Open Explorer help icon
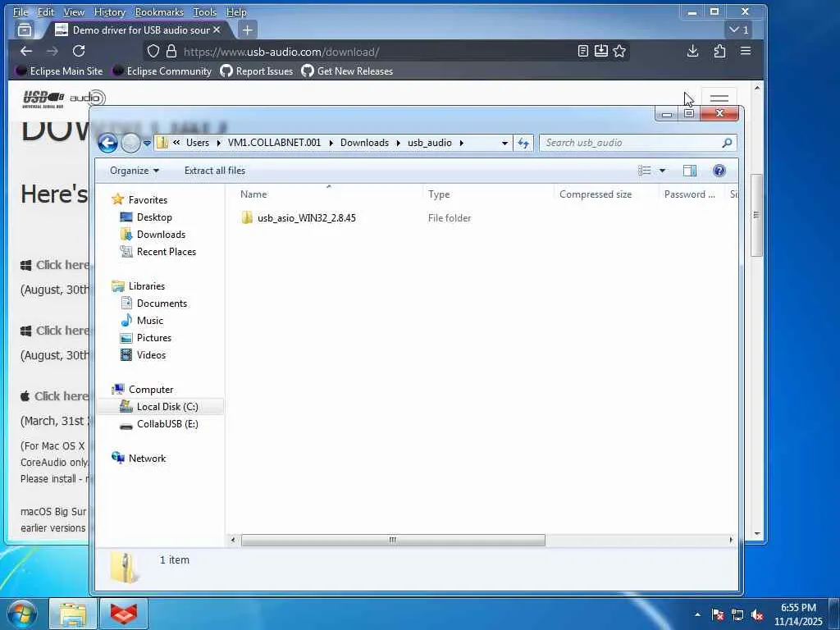The height and width of the screenshot is (630, 840). click(x=719, y=171)
